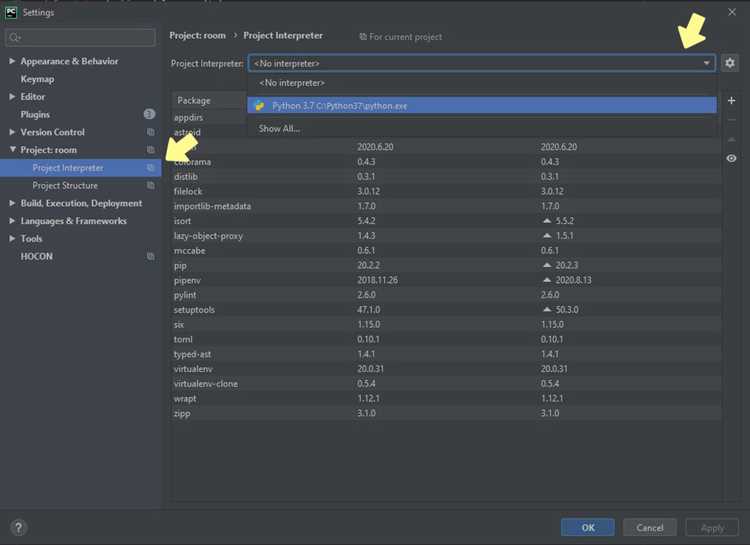The height and width of the screenshot is (545, 750).
Task: Click the setuptools upgrade arrow for 50.3.0
Action: [x=547, y=309]
